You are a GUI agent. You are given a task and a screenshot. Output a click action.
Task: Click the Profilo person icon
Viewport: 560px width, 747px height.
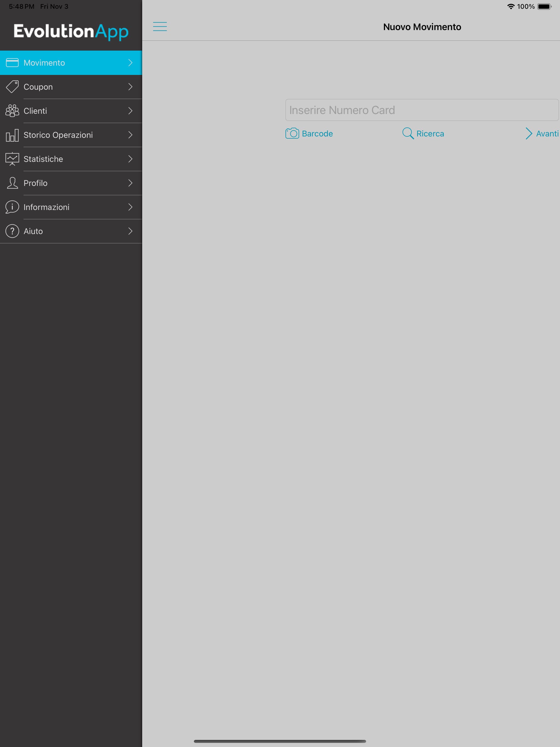click(12, 183)
